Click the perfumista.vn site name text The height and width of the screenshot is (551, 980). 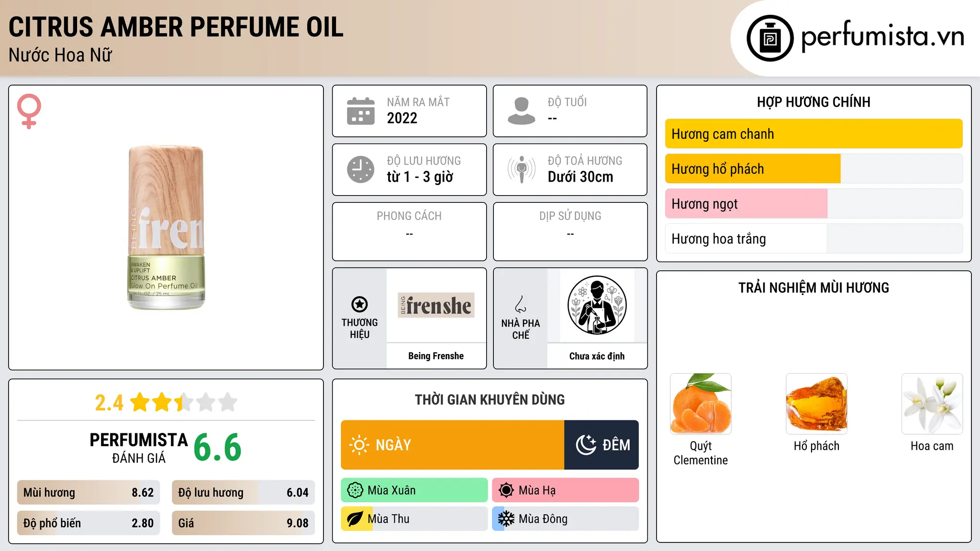(882, 36)
